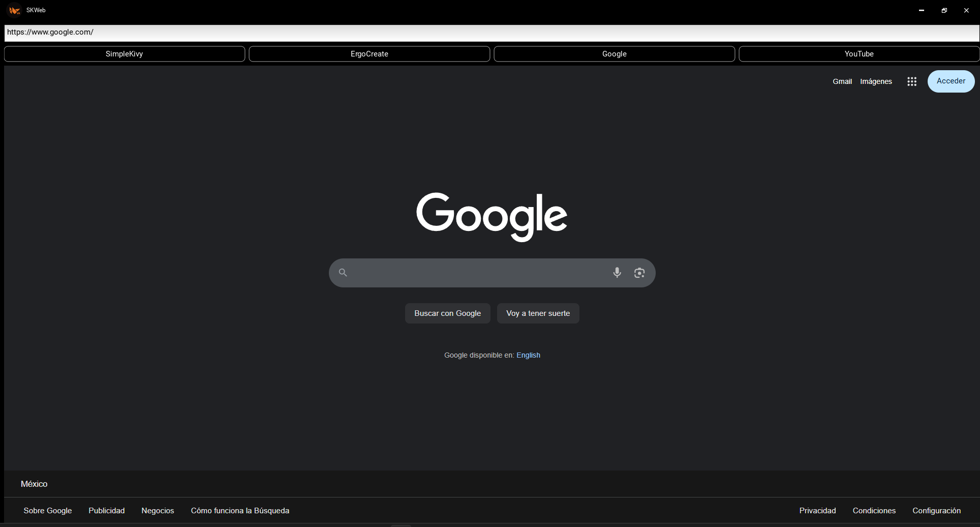Click inside the Google search box

(x=478, y=273)
